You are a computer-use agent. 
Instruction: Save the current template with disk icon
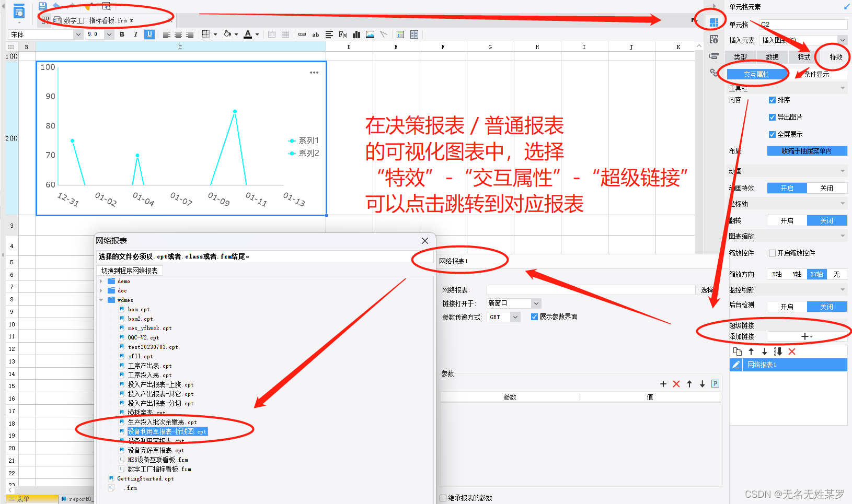point(43,6)
